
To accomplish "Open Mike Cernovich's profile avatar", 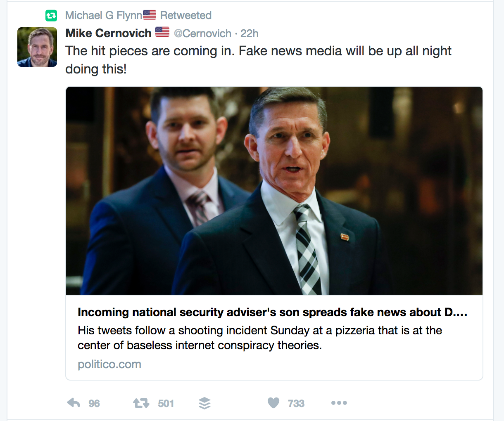I will pyautogui.click(x=37, y=47).
